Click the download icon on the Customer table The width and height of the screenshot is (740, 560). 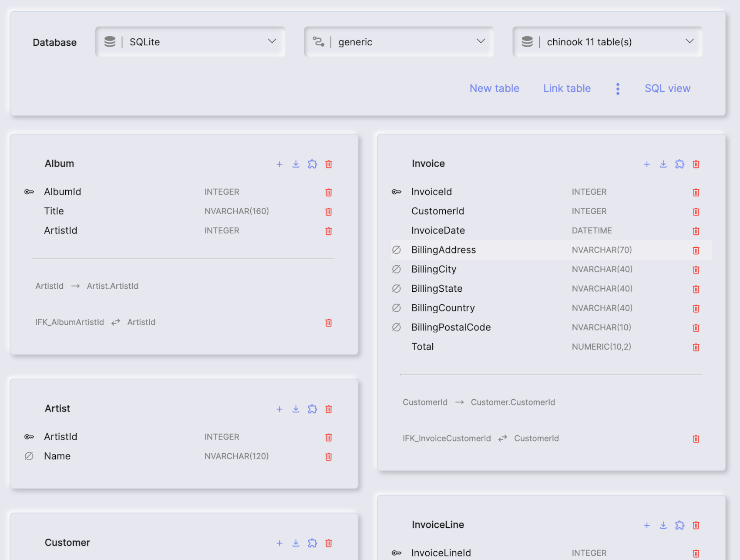pos(296,543)
